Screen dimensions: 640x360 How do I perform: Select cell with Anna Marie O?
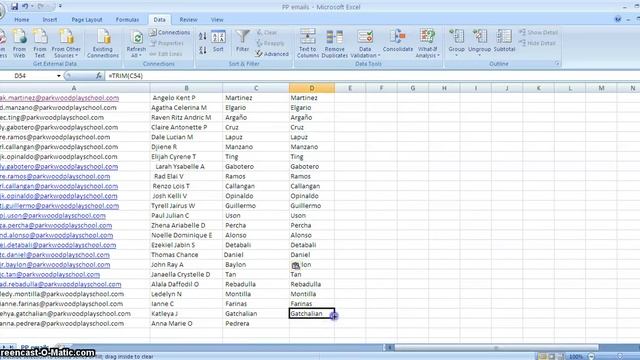pos(186,323)
